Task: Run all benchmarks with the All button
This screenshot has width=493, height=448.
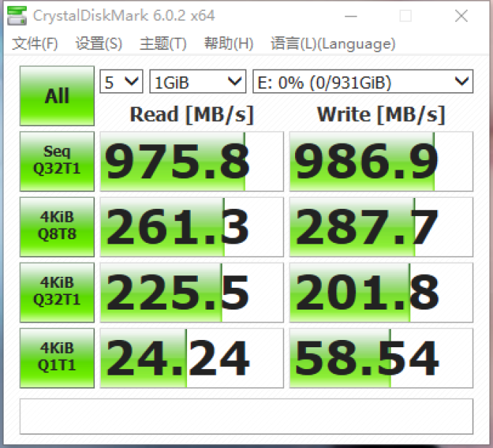Action: (57, 96)
